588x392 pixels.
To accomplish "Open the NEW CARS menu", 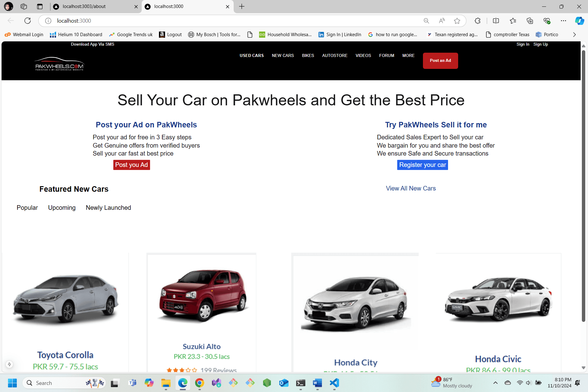I will pyautogui.click(x=283, y=55).
